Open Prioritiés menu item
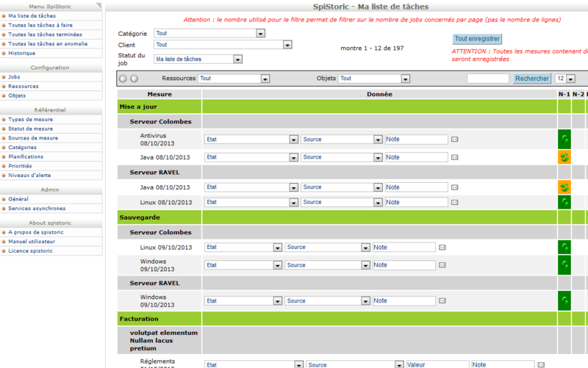Viewport: 588px width, 368px height. [20, 166]
